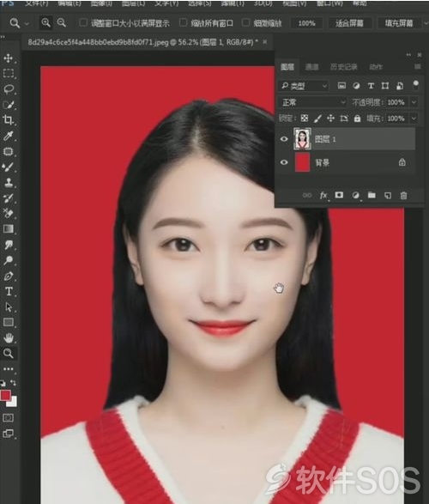429x504 pixels.
Task: Hide 图层 1 layer visibility
Action: pyautogui.click(x=284, y=139)
